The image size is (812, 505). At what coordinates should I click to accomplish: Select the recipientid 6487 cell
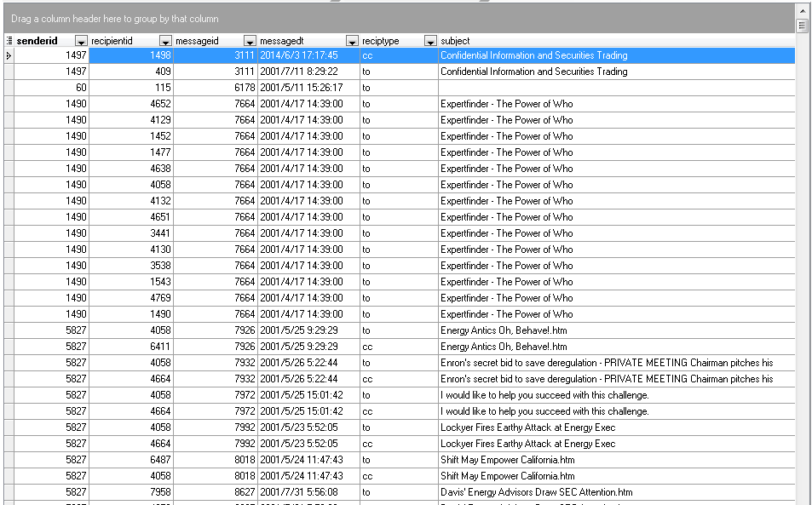[x=131, y=460]
